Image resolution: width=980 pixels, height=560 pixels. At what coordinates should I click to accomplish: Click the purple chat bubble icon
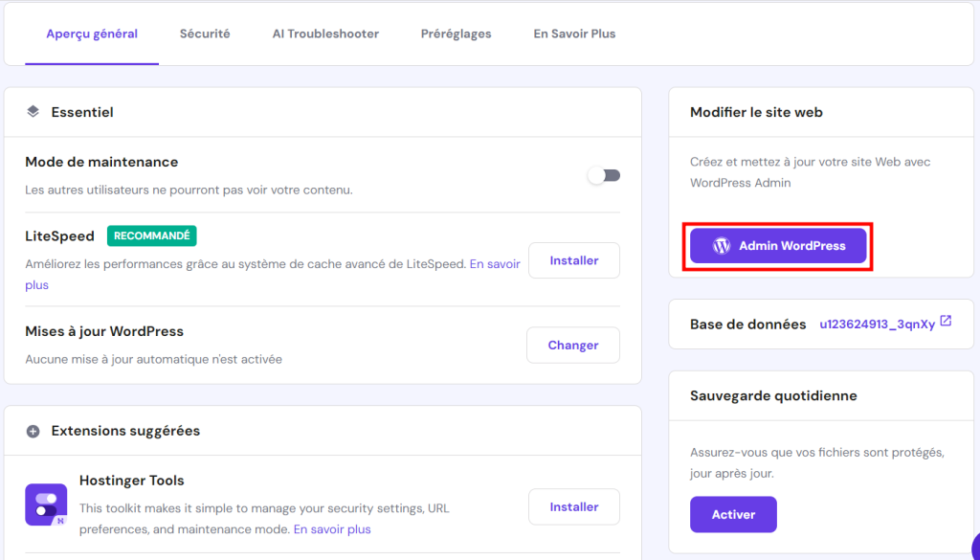point(973,543)
